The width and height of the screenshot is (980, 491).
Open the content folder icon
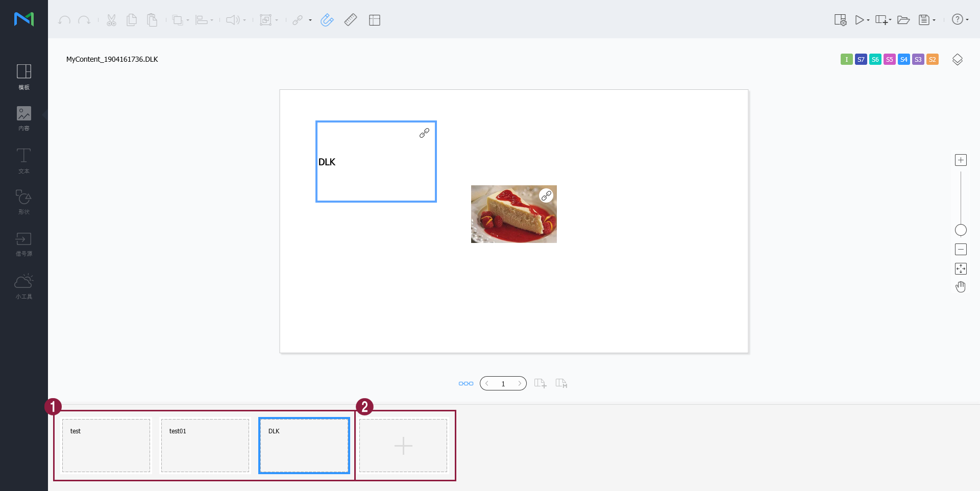pyautogui.click(x=903, y=20)
